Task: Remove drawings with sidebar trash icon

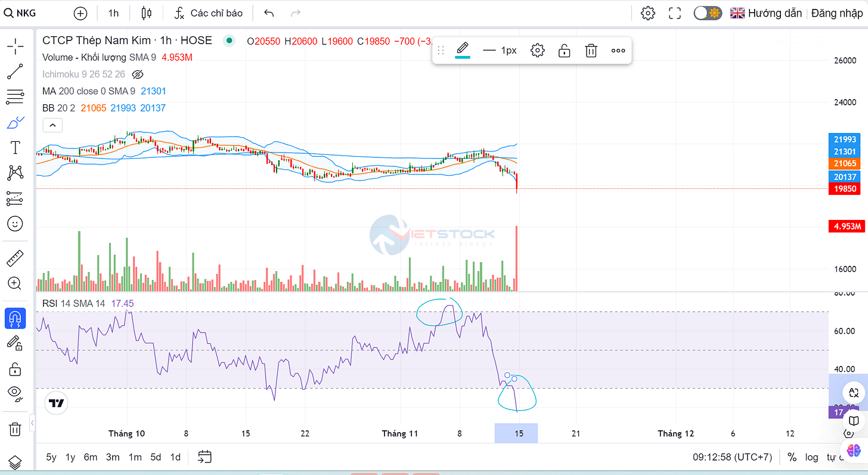Action: [x=15, y=429]
